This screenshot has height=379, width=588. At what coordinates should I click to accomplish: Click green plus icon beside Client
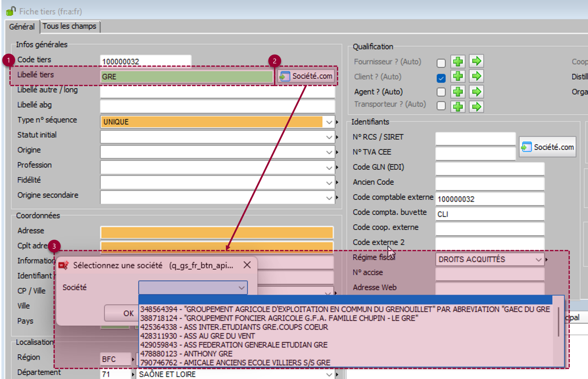pos(458,77)
